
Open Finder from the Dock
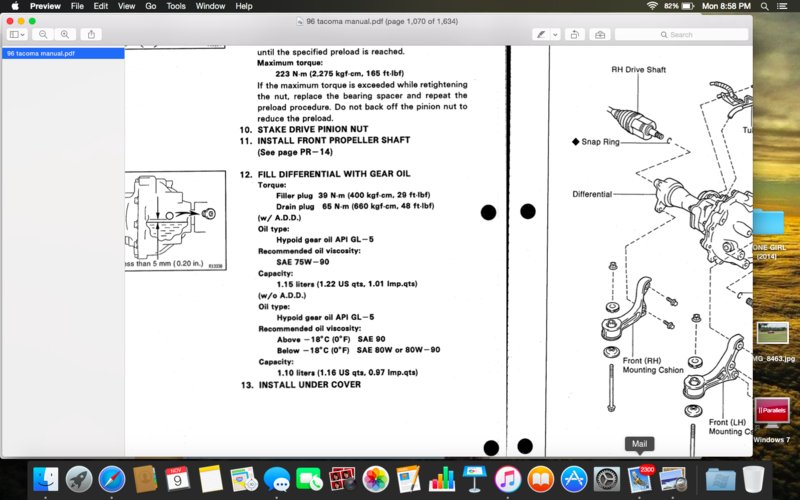(x=45, y=479)
